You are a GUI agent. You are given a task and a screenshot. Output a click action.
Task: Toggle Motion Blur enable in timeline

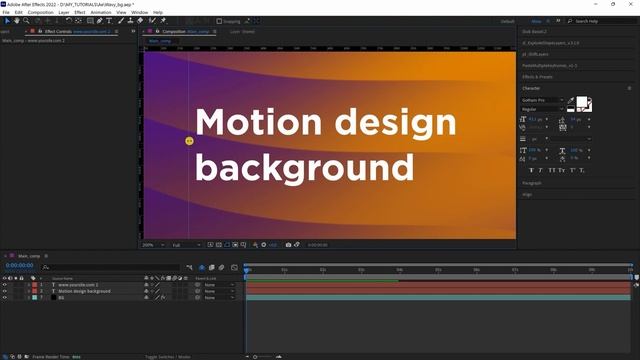(222, 268)
